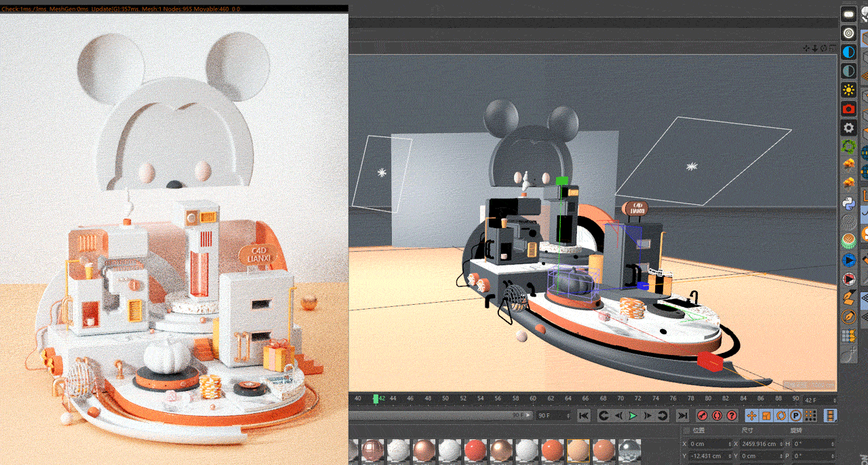Toggle rotation keyframe recording
This screenshot has width=868, height=465.
click(781, 415)
